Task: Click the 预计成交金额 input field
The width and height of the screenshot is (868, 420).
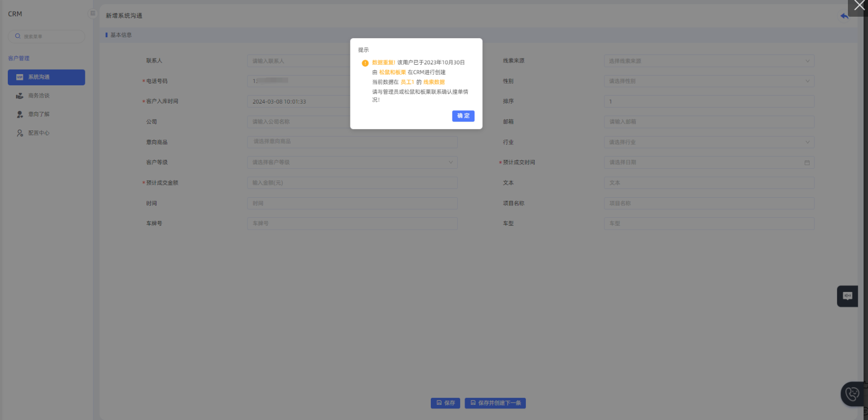Action: [x=352, y=183]
